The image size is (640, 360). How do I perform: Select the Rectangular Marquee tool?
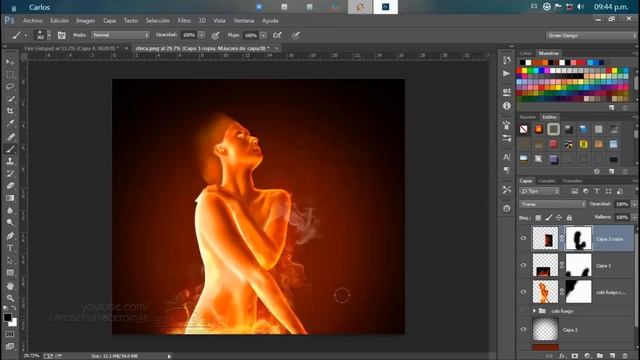[x=10, y=74]
